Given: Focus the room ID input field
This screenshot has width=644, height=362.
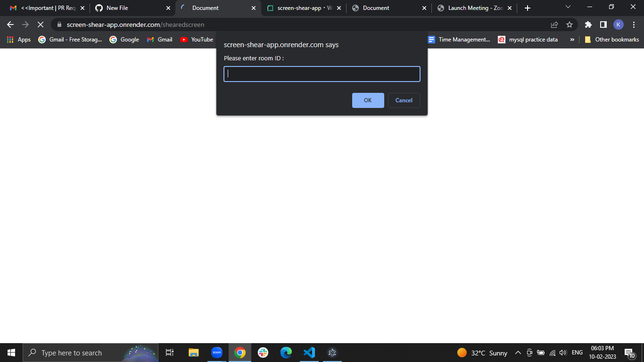Looking at the screenshot, I should point(322,74).
